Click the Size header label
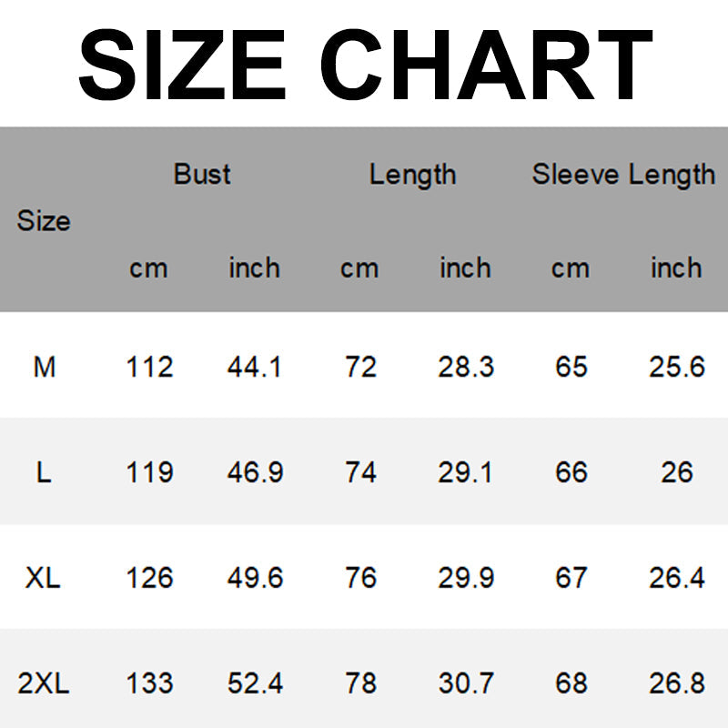728x728 pixels. (43, 221)
